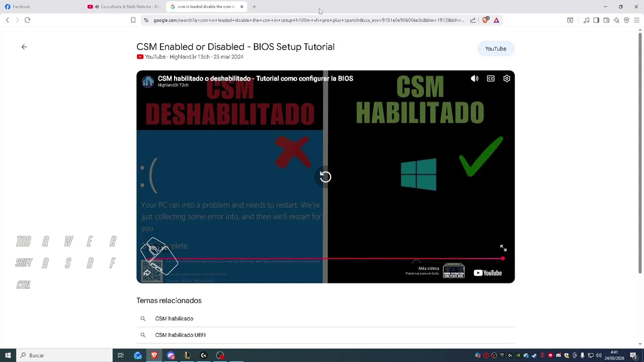Switch to the Facebook tab
Screen dimensions: 644x362
(x=40, y=7)
